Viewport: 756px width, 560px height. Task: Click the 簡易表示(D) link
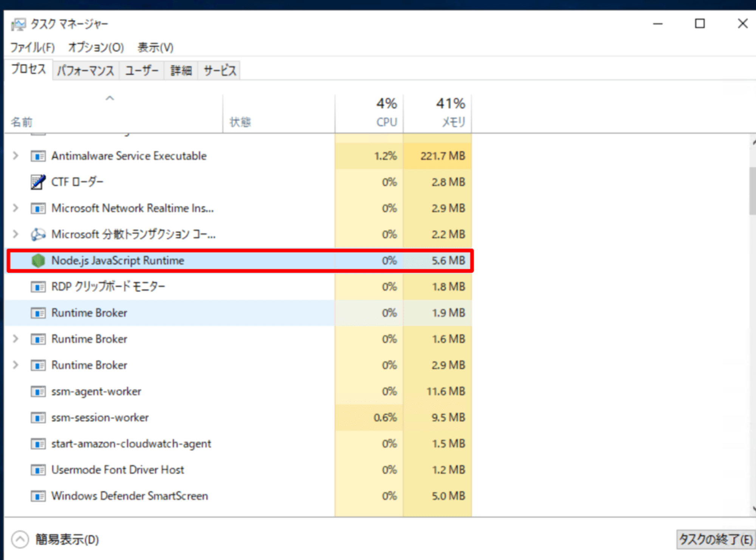pos(67,539)
